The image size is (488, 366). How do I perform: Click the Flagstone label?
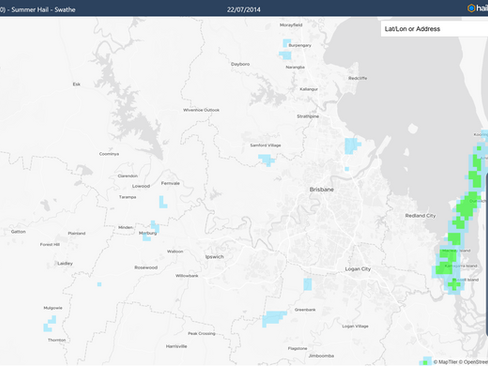click(x=298, y=348)
